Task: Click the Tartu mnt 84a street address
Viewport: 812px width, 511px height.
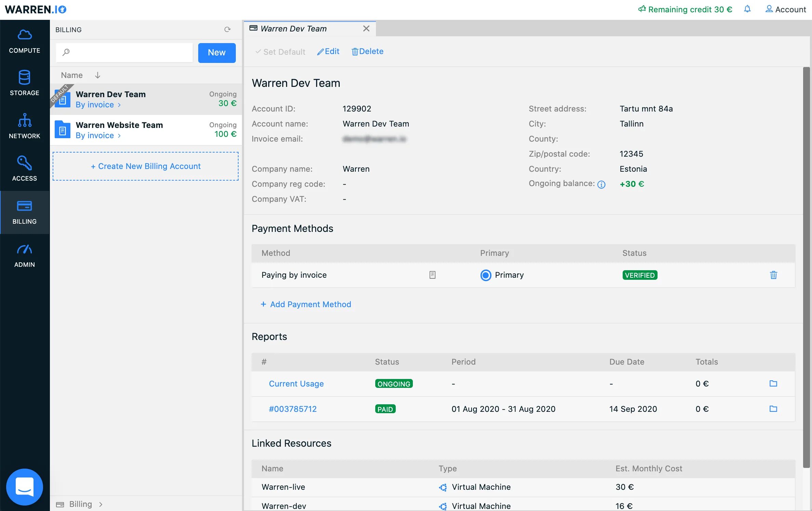Action: 646,109
